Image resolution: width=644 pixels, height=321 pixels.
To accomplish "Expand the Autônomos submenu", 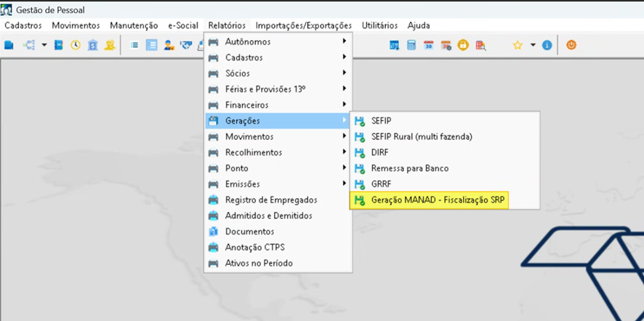I will tap(278, 41).
